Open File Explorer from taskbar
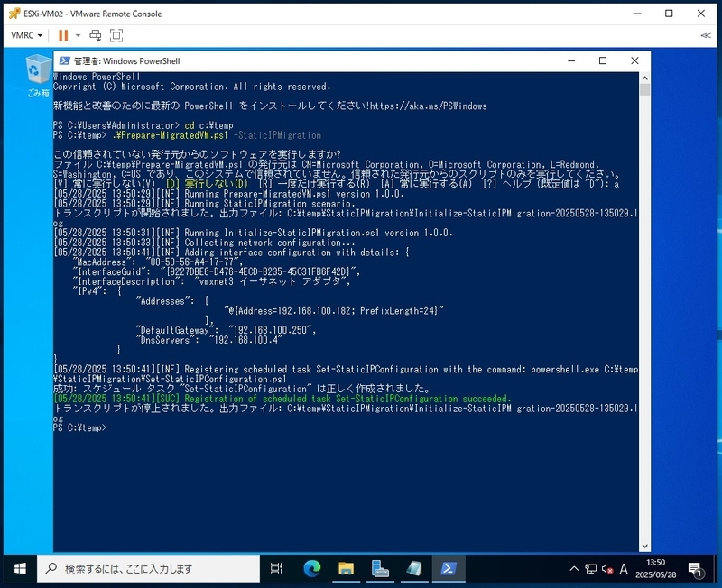Viewport: 722px width, 588px height. pyautogui.click(x=346, y=569)
